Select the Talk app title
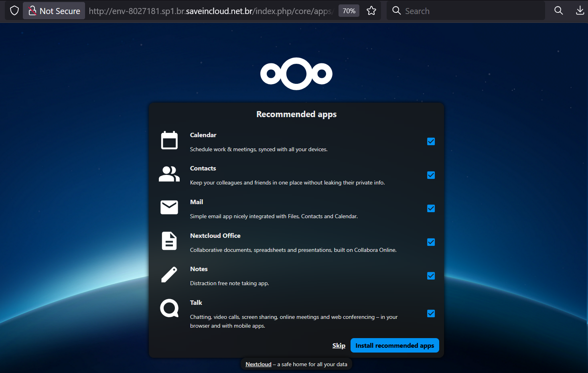This screenshot has height=373, width=588. pos(196,303)
